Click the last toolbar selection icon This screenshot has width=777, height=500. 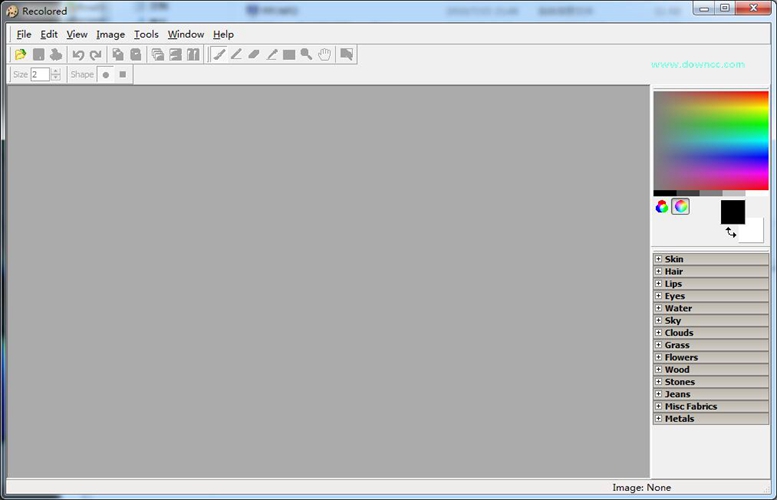tap(347, 55)
